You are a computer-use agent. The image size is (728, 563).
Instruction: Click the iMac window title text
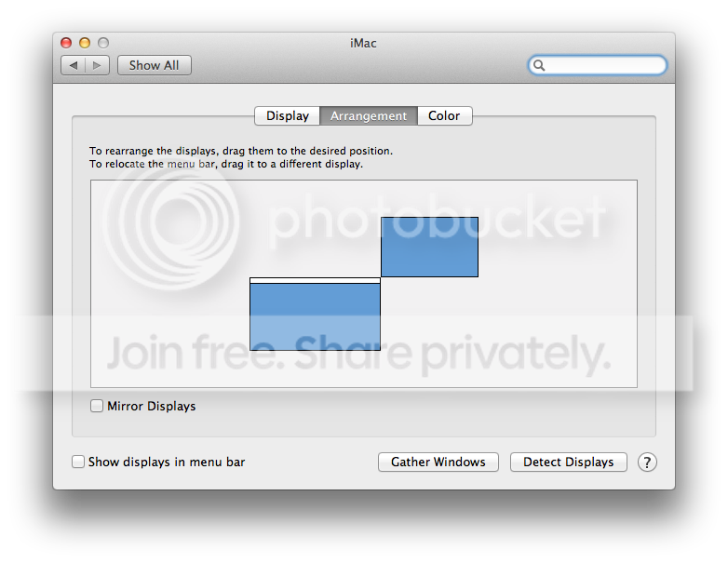pos(363,43)
